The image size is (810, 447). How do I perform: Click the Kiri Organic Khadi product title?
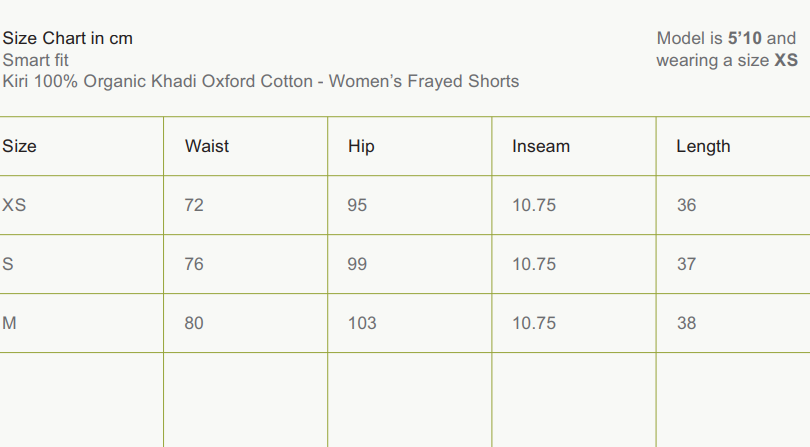[x=260, y=81]
